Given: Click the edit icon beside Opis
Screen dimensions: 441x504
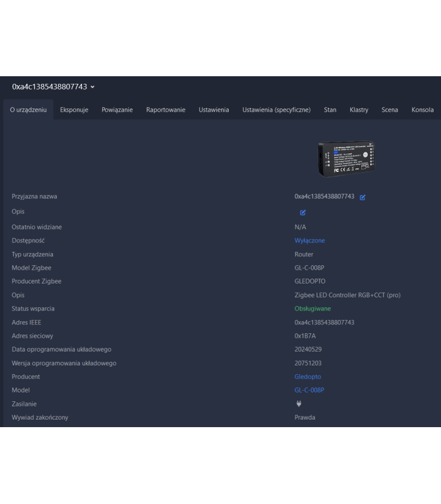Looking at the screenshot, I should [x=303, y=212].
